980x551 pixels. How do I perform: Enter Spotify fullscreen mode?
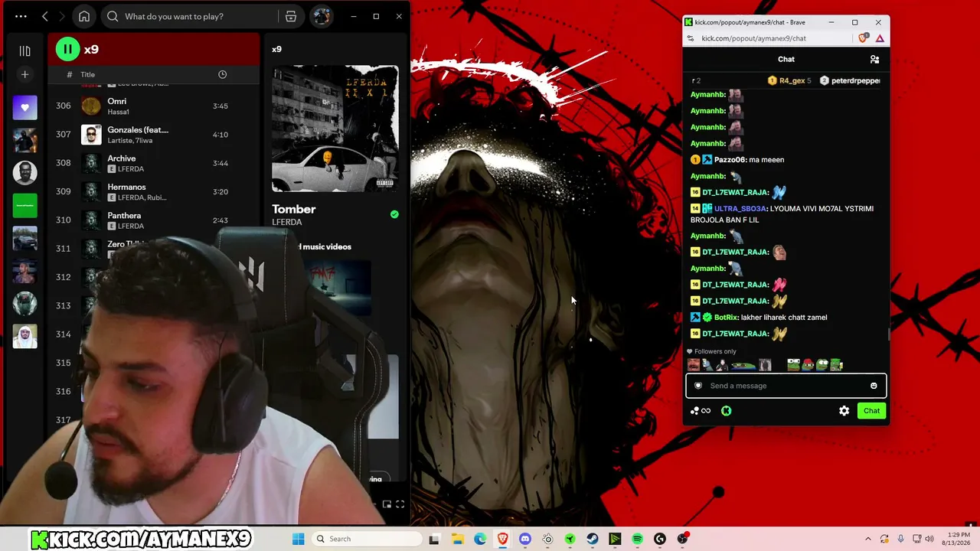(x=400, y=504)
